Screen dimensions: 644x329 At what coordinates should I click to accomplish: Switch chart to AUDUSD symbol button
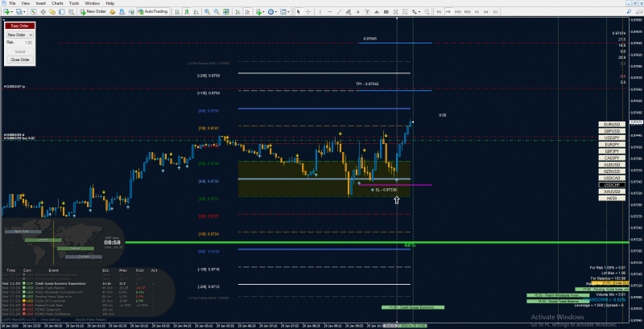point(612,164)
